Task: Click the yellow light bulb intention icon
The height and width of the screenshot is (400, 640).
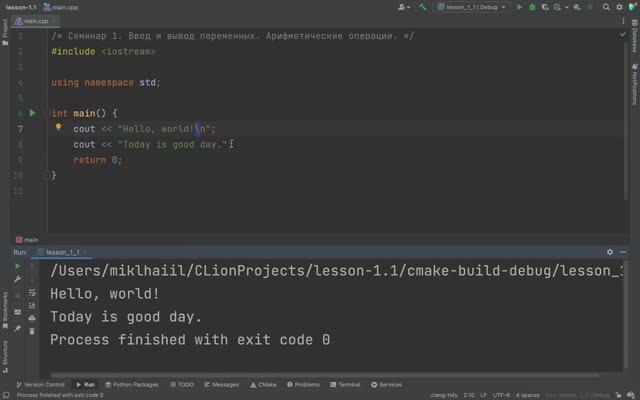Action: coord(58,127)
